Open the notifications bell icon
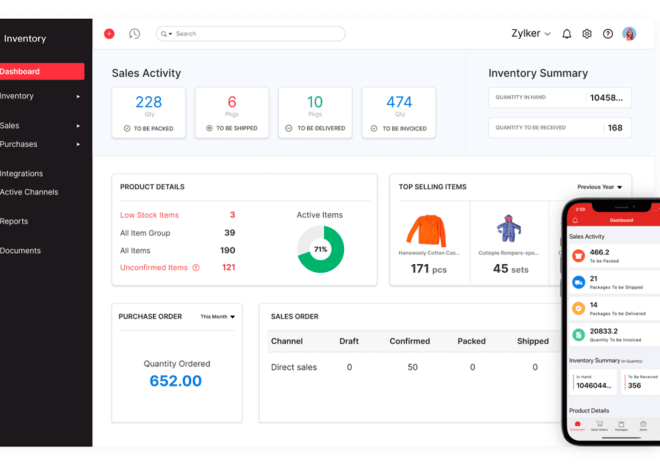 (567, 34)
